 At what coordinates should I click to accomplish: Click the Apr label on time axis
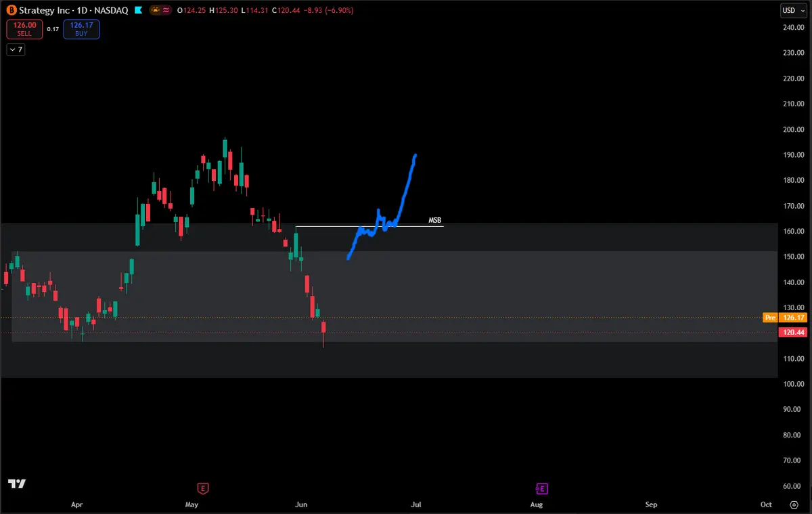76,505
